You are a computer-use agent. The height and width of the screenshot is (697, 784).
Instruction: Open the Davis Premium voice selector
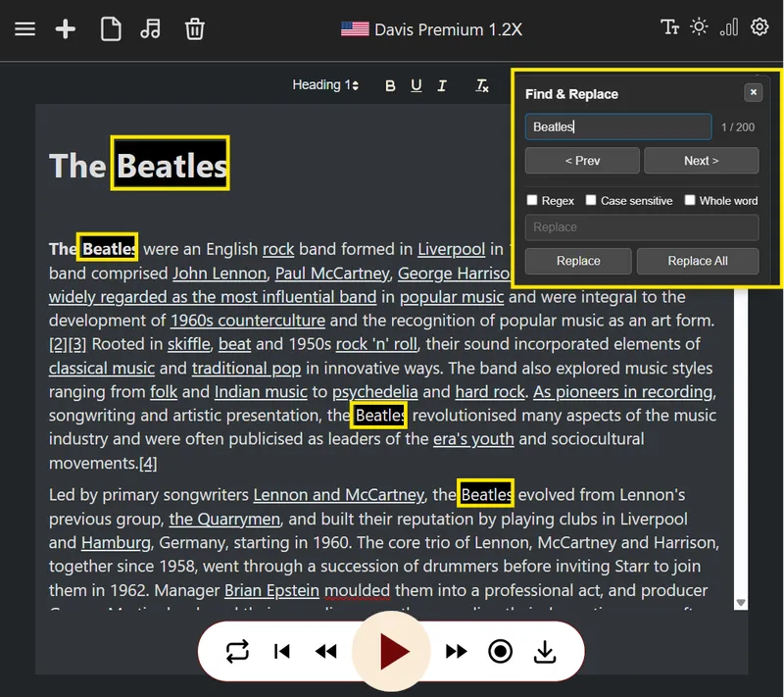(431, 29)
